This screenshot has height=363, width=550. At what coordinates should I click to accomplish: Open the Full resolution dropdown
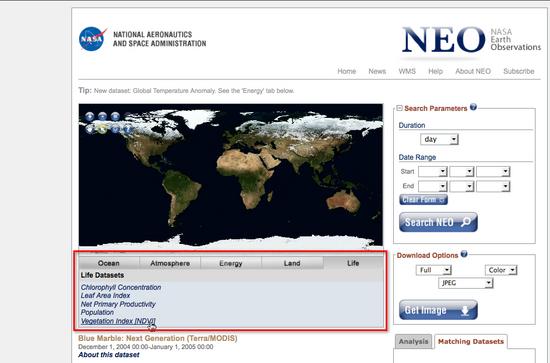point(434,270)
